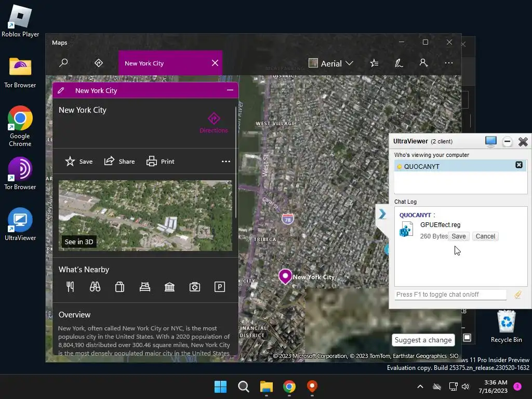Open the Maps more options ellipsis
The image size is (532, 399).
(x=448, y=63)
